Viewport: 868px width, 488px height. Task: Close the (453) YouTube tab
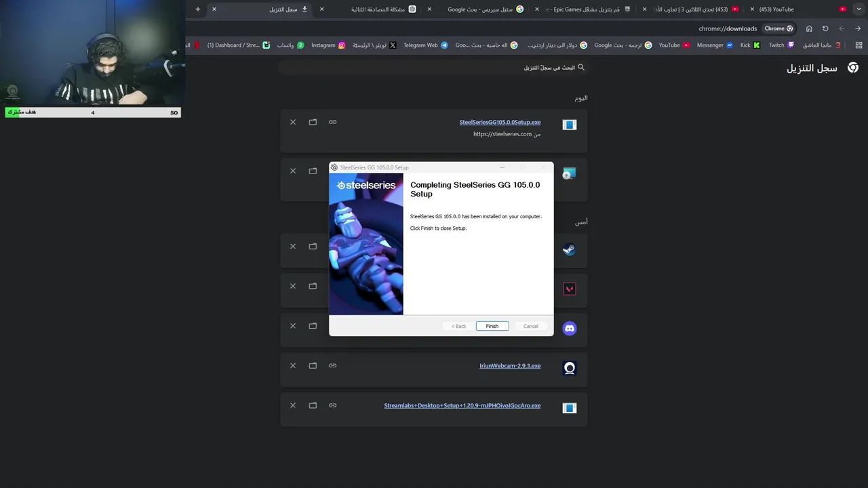(x=752, y=9)
